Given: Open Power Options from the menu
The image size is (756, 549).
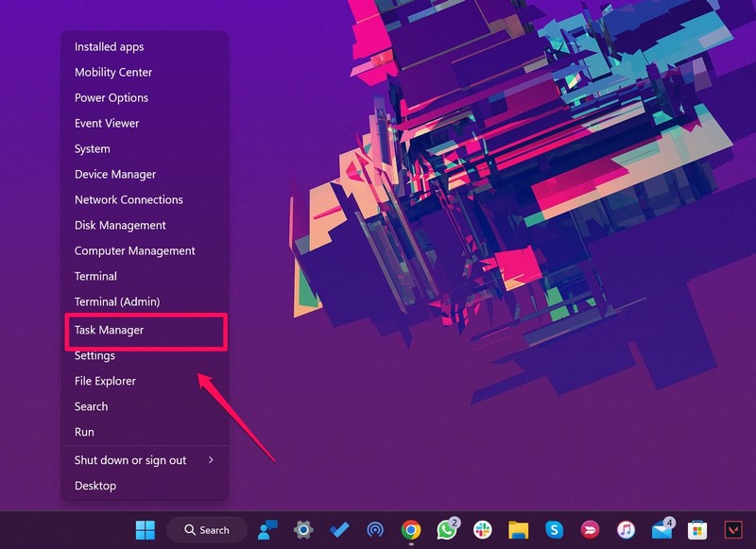Looking at the screenshot, I should click(112, 97).
